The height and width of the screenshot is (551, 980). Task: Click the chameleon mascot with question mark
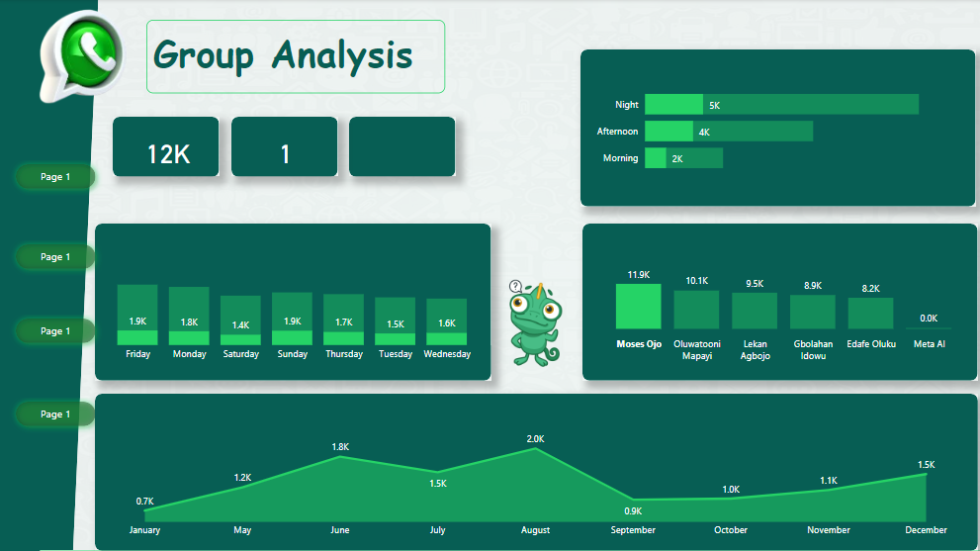(534, 323)
